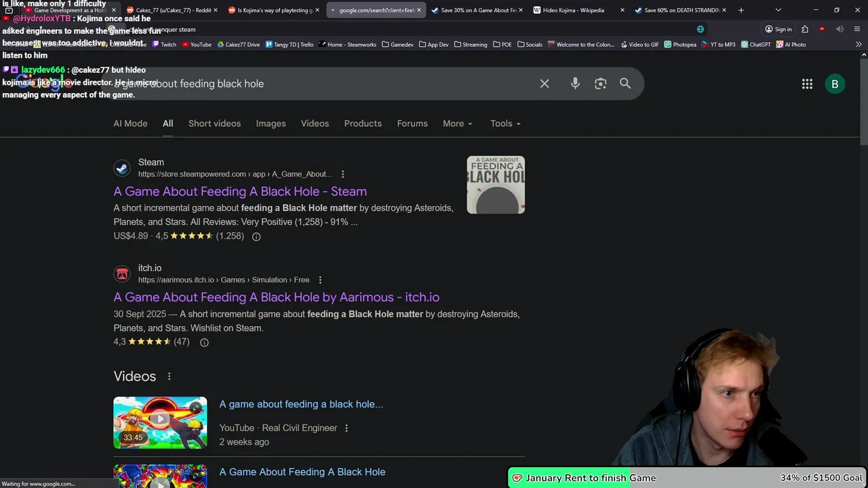Open A Game About Feeding A Black Hole - Steam link
The width and height of the screenshot is (868, 488).
(240, 191)
